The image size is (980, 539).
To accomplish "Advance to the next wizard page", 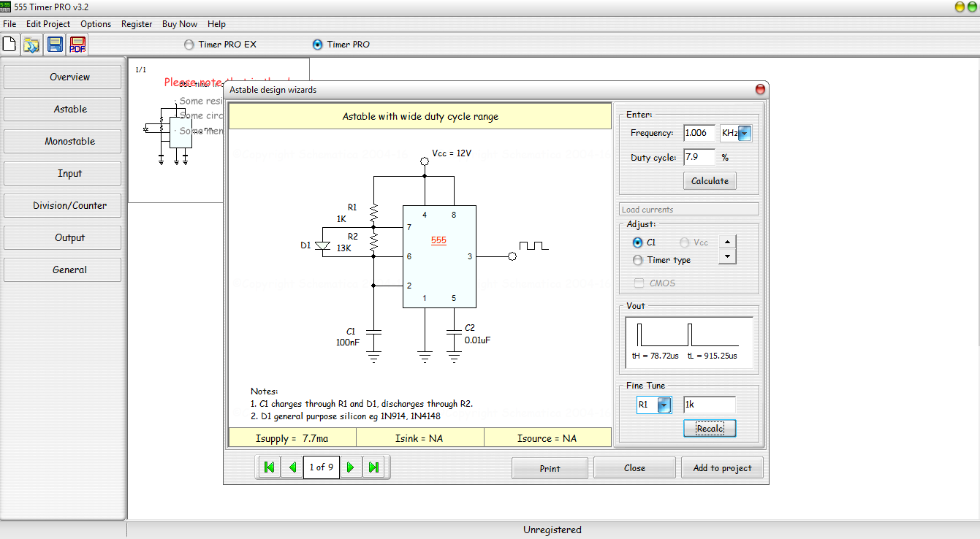I will tap(351, 467).
